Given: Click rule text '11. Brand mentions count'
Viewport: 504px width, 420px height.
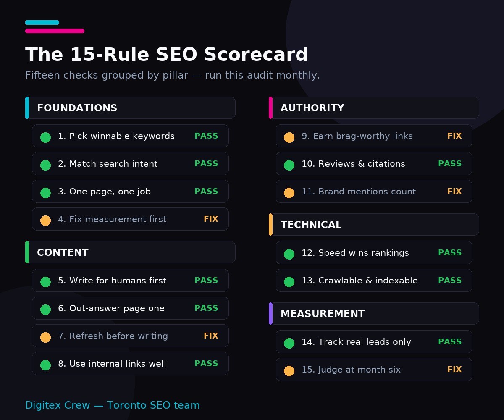Looking at the screenshot, I should (x=359, y=192).
